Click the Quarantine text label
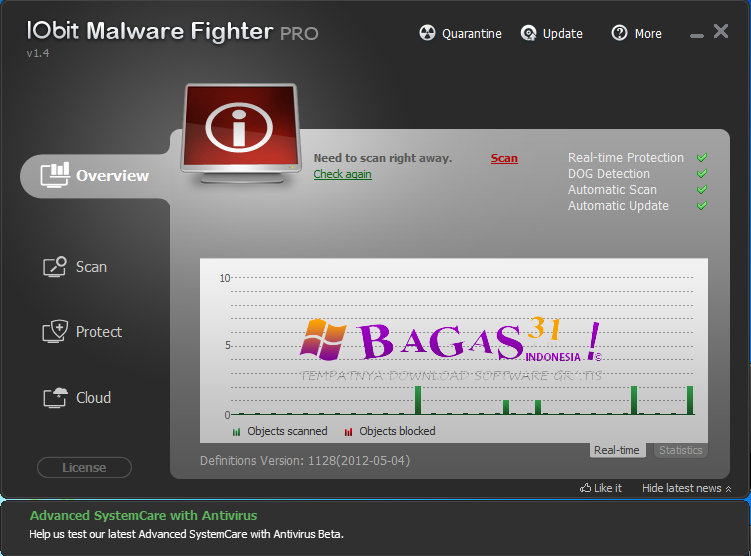 click(x=472, y=34)
